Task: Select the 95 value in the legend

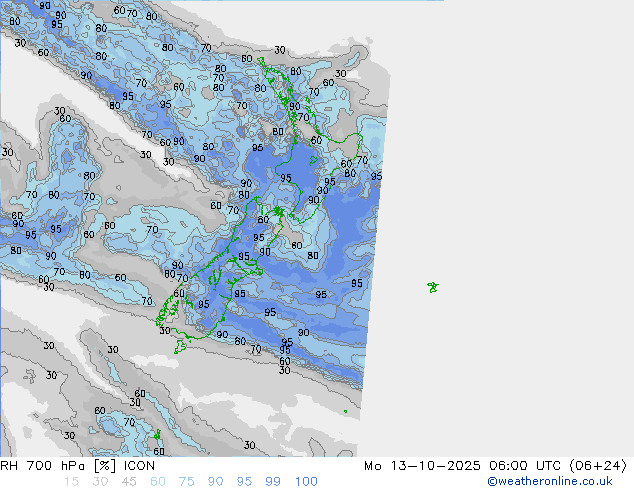Action: (x=244, y=481)
